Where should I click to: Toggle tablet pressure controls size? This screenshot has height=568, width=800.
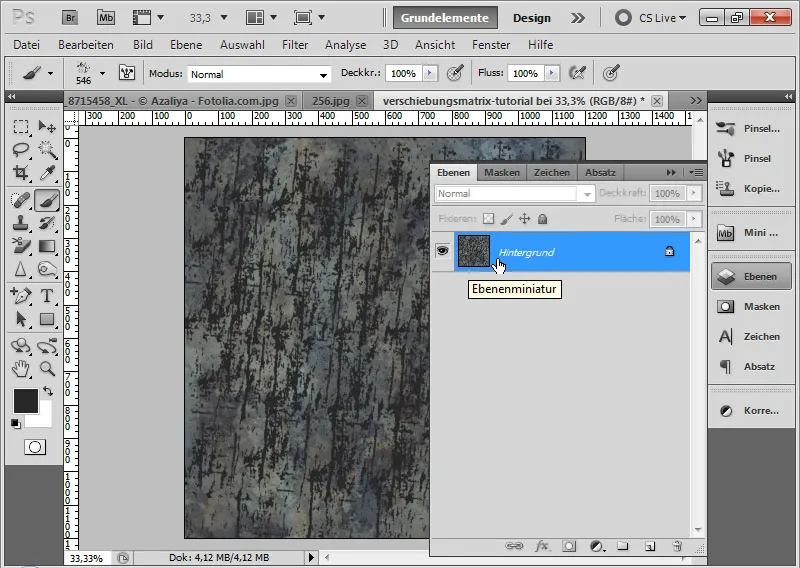pos(611,73)
